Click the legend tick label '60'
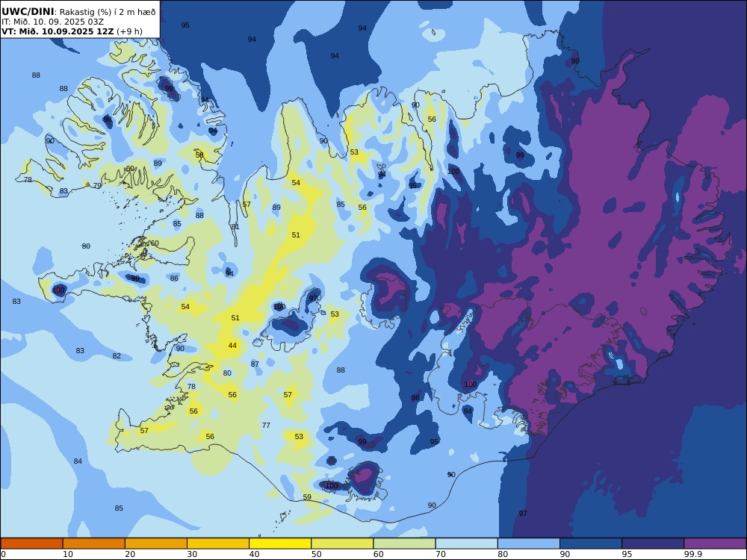This screenshot has height=560, width=747. [379, 554]
